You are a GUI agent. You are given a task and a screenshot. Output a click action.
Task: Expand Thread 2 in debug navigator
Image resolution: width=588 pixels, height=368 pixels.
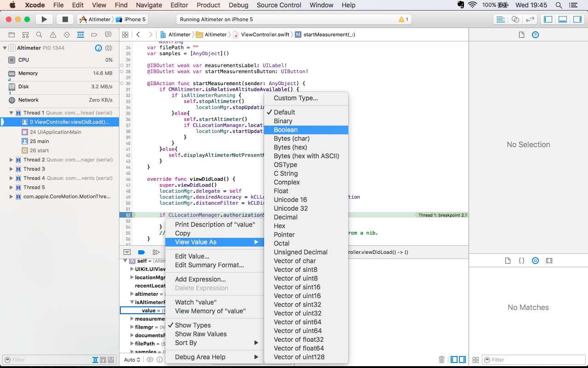(11, 160)
